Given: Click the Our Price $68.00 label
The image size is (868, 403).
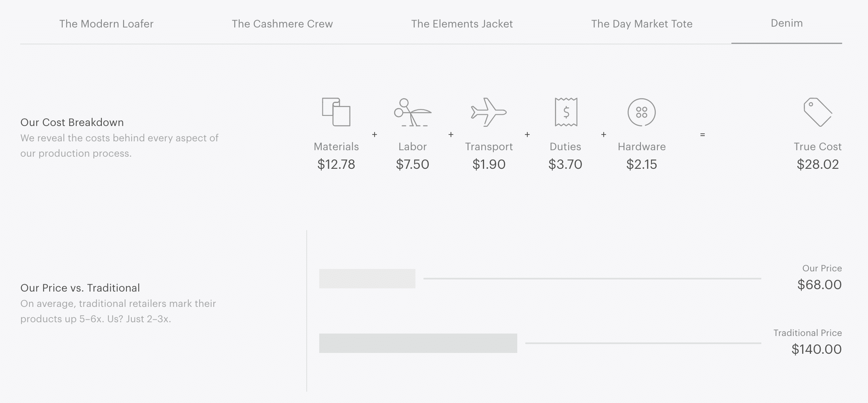Looking at the screenshot, I should point(820,277).
